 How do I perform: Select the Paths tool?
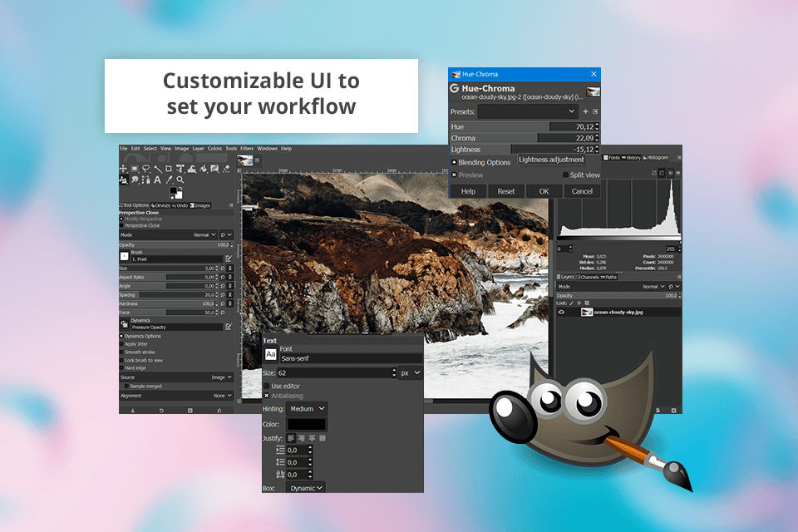point(146,180)
